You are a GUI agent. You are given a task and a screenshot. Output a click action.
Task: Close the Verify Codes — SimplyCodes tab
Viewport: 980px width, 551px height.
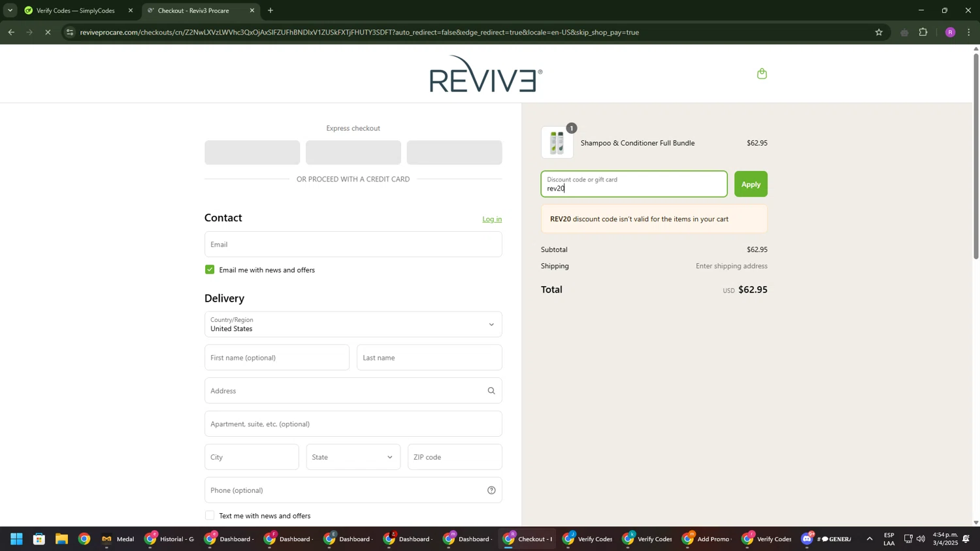tap(130, 10)
